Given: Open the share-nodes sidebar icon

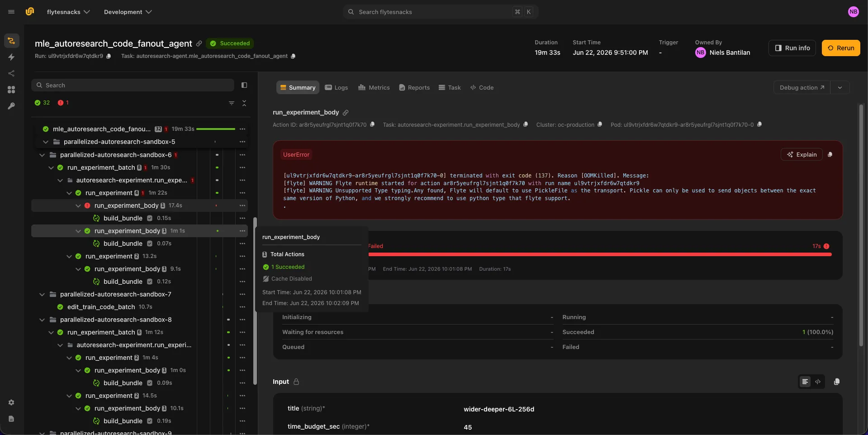Looking at the screenshot, I should pyautogui.click(x=11, y=73).
